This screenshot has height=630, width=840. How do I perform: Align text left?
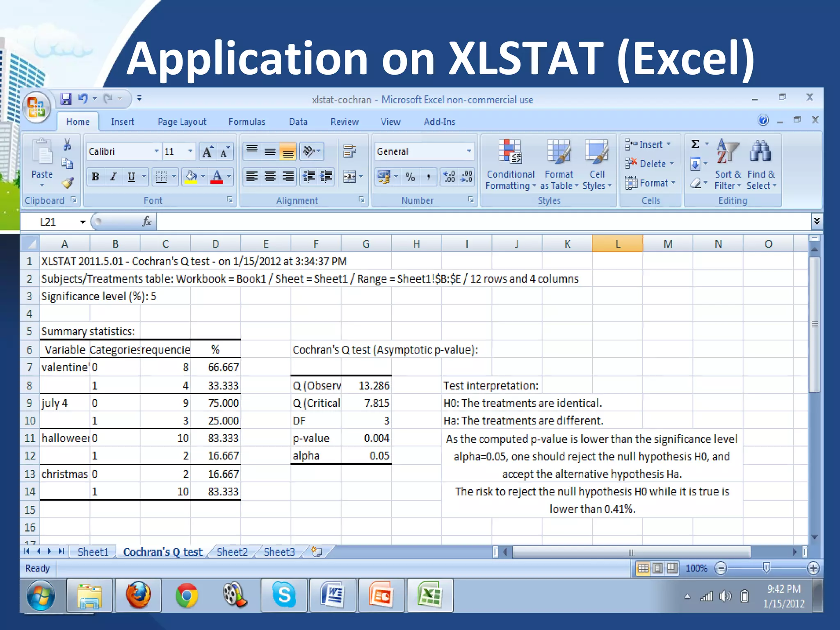252,177
